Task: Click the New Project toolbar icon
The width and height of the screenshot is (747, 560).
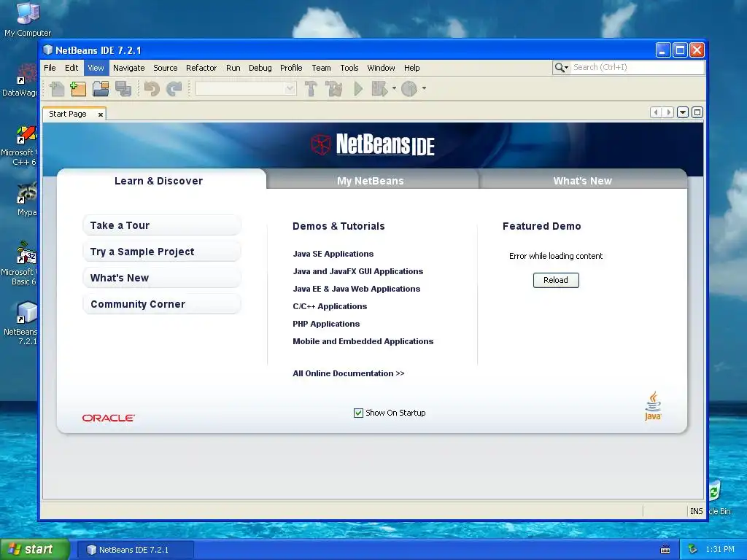Action: (x=78, y=88)
